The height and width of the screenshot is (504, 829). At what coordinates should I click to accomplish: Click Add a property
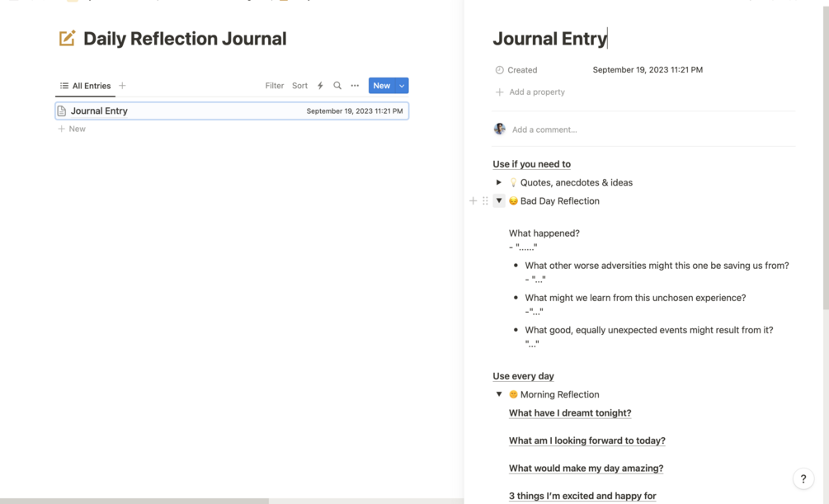536,92
